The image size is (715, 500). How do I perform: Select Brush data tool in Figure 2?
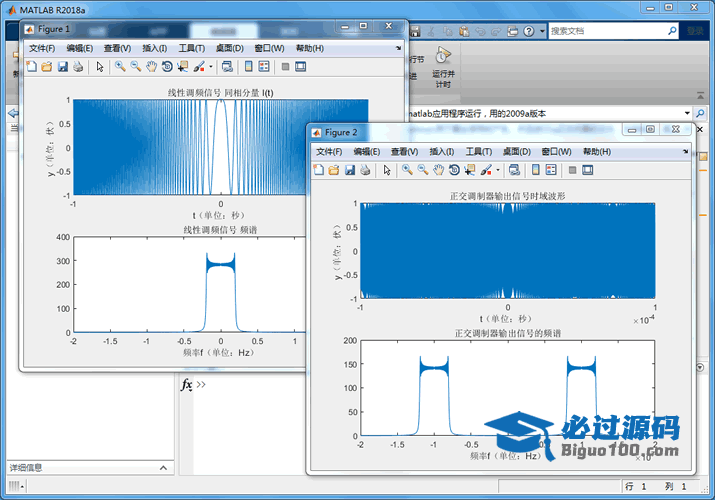[x=486, y=170]
